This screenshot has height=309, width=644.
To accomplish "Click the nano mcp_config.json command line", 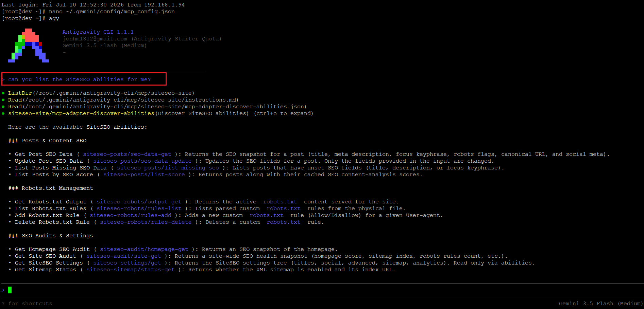I will click(88, 12).
